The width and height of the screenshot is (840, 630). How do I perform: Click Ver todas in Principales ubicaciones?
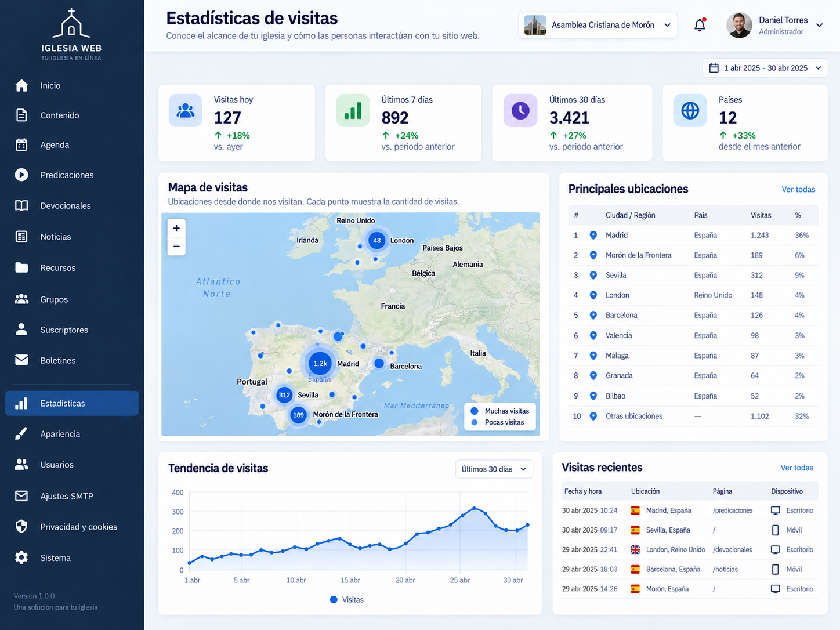[x=798, y=189]
